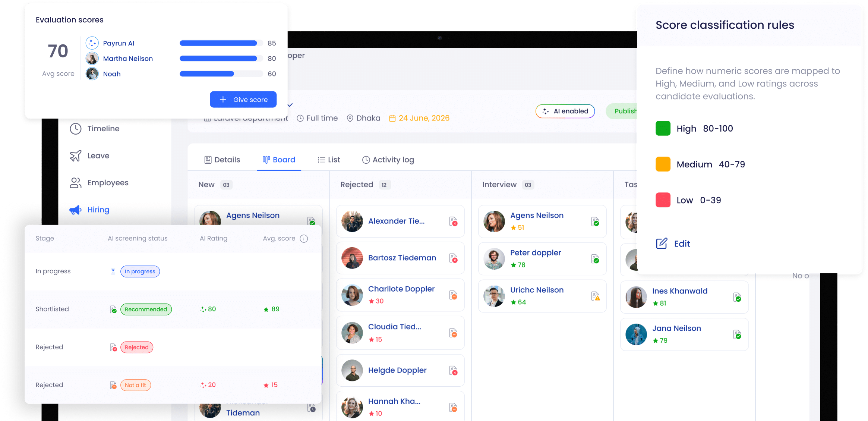The width and height of the screenshot is (868, 421).
Task: Click the Not a fit status badge
Action: [x=135, y=385]
